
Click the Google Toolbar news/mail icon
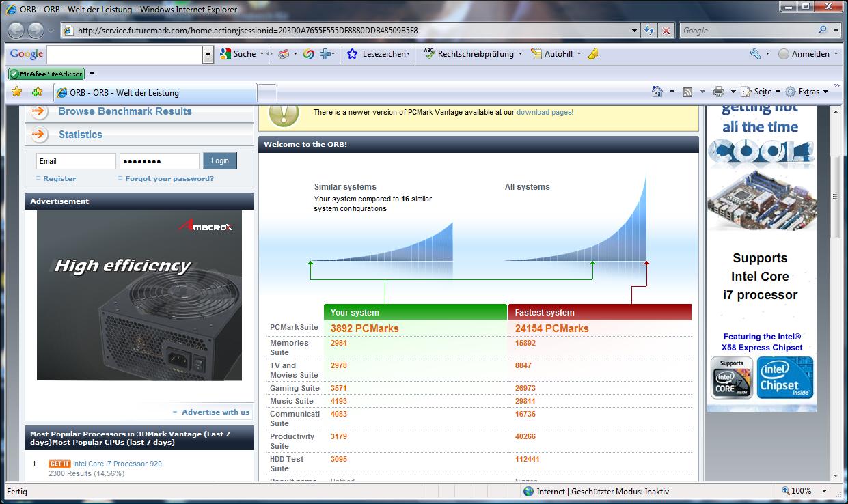(x=284, y=54)
